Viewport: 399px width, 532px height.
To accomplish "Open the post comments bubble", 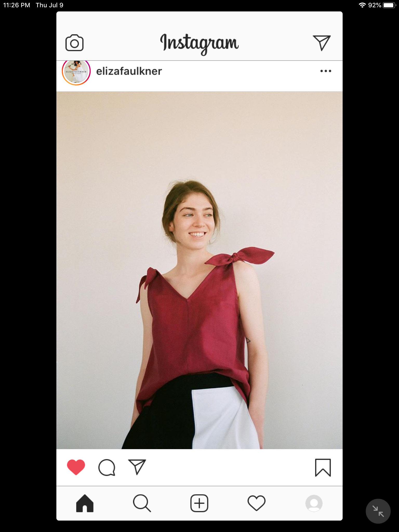I will [x=107, y=468].
